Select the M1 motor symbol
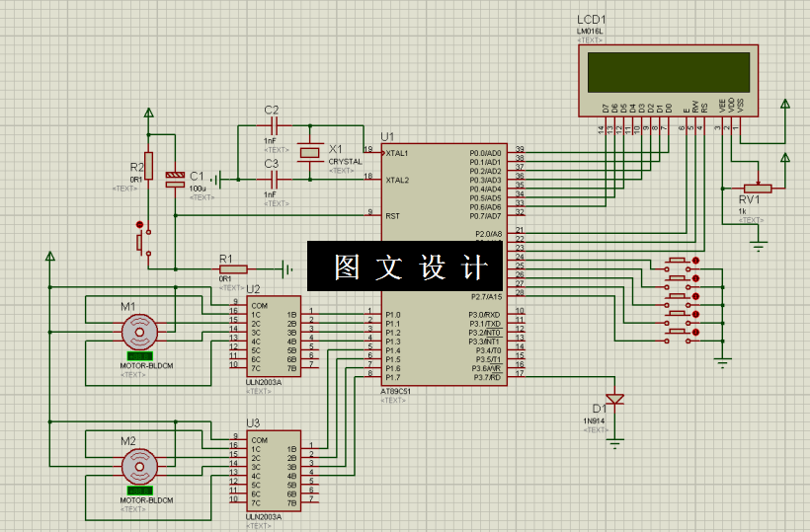 (x=139, y=332)
